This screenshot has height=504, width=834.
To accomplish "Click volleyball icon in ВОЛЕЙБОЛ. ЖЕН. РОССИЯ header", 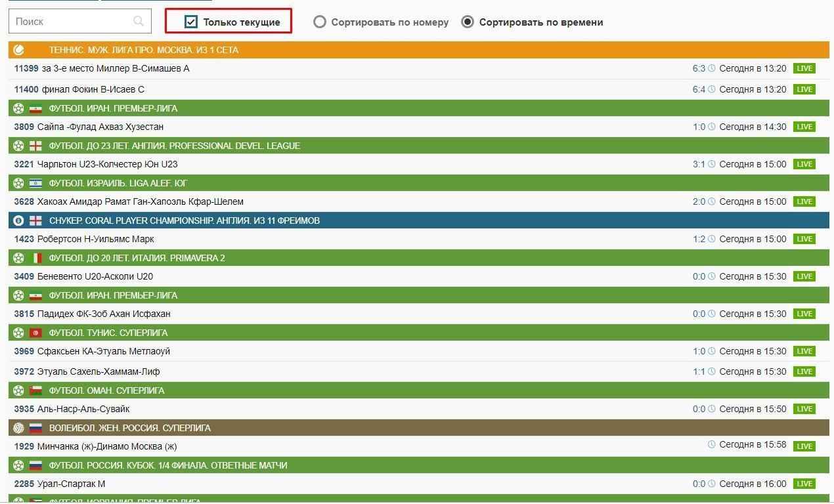I will 18,428.
